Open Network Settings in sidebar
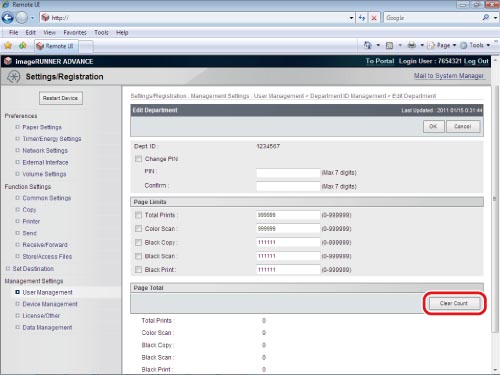Screen dimensions: 500x375 coord(45,151)
